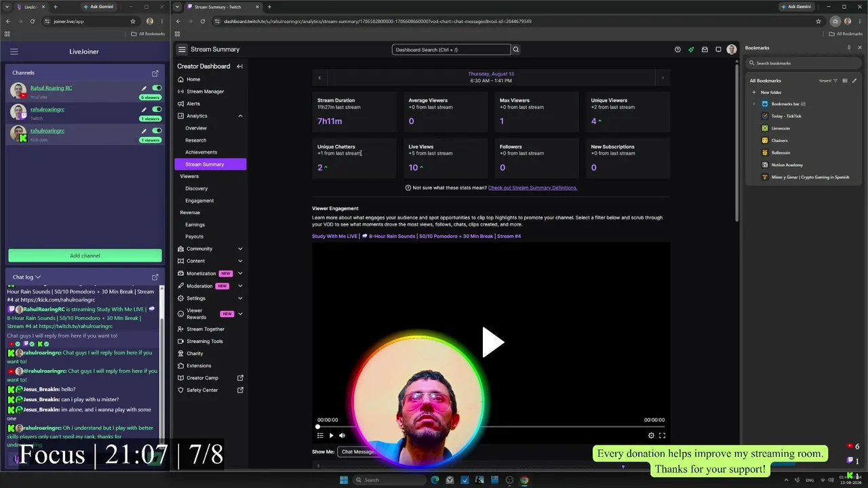Edit the Rahul Roaring RC YouTube channel
Viewport: 868px width, 488px height.
(144, 88)
